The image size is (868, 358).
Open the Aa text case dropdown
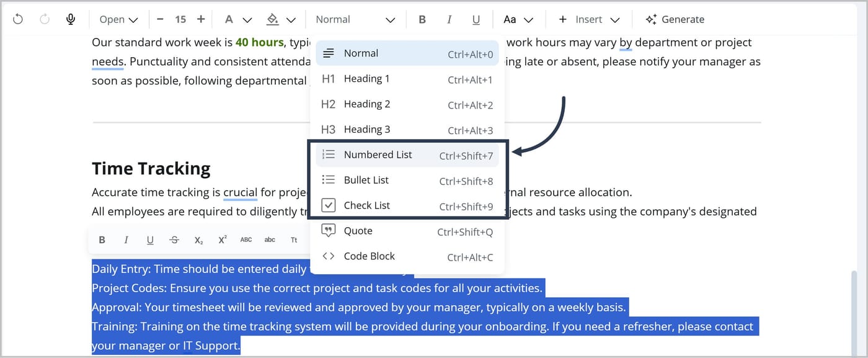(518, 19)
